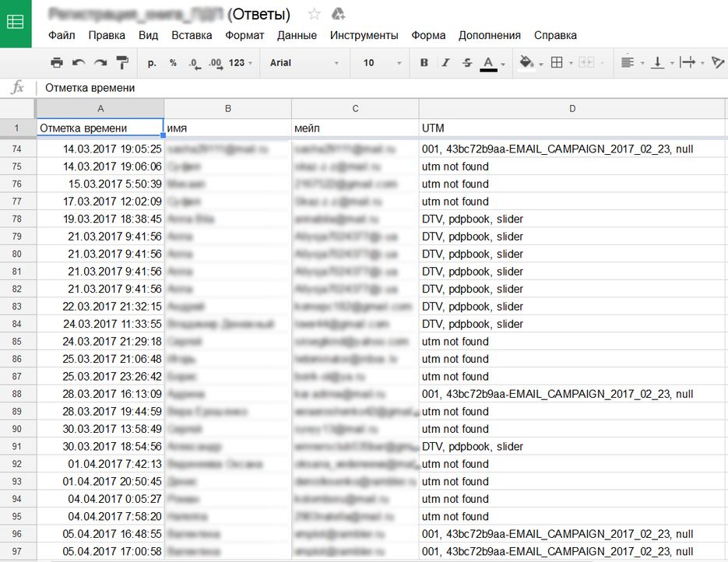The height and width of the screenshot is (562, 728).
Task: Print the spreadsheet
Action: [57, 62]
